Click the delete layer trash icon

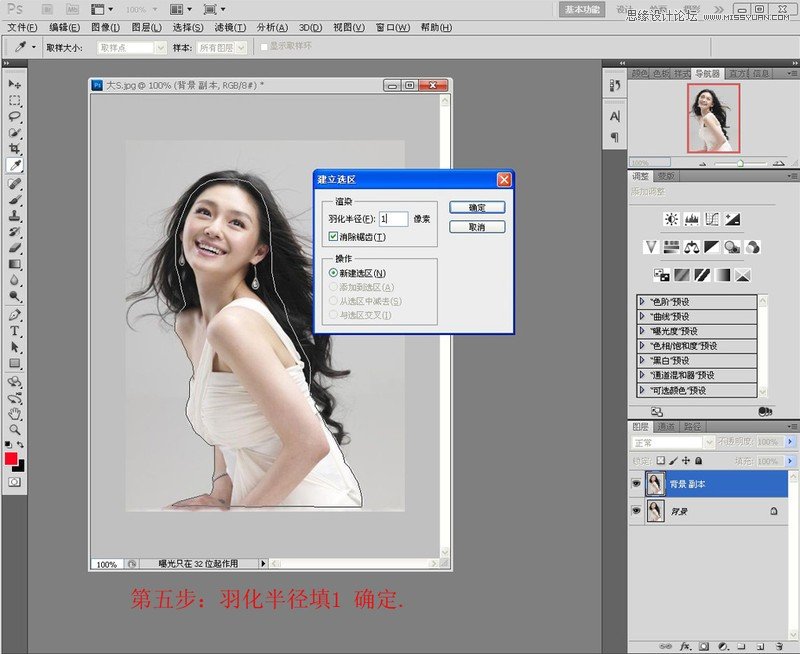pos(778,646)
